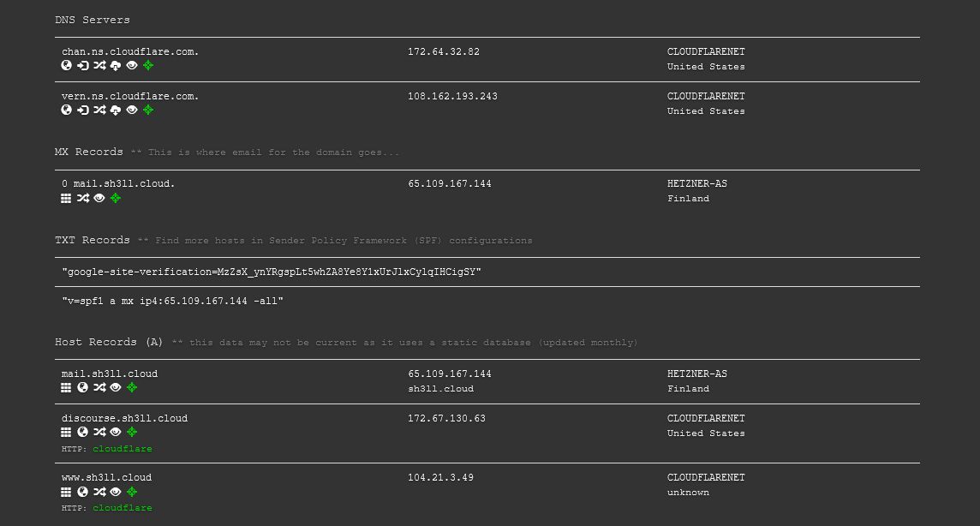The image size is (980, 526).
Task: Click globe icon under discourse.sh3ll.cloud
Action: [x=82, y=433]
